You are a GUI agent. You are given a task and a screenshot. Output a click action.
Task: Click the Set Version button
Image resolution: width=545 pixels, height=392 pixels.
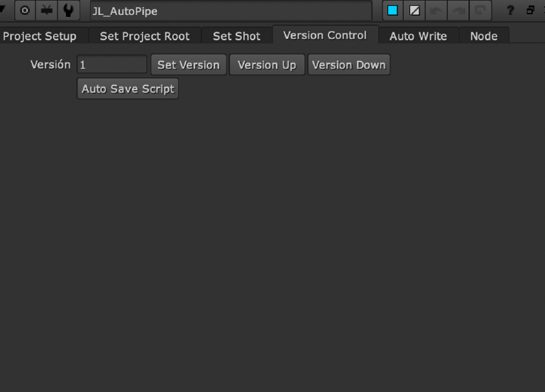point(188,65)
